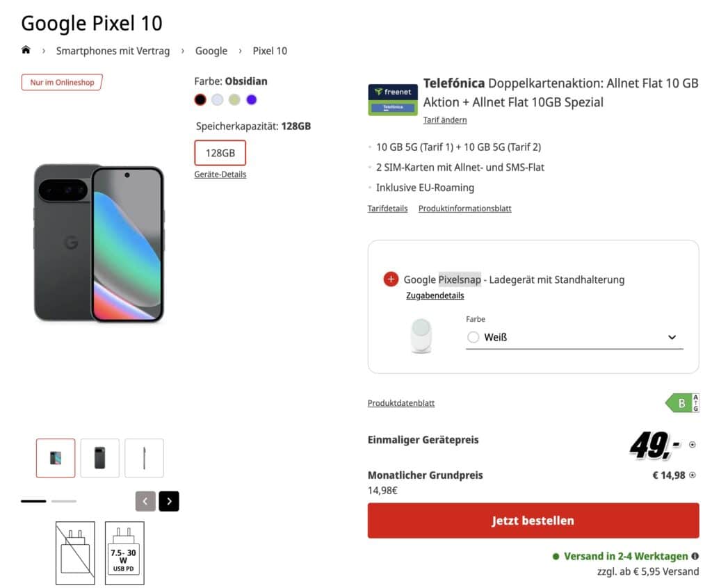The image size is (712, 588).
Task: Click the freenet Telefónica tariff logo
Action: pos(393,99)
